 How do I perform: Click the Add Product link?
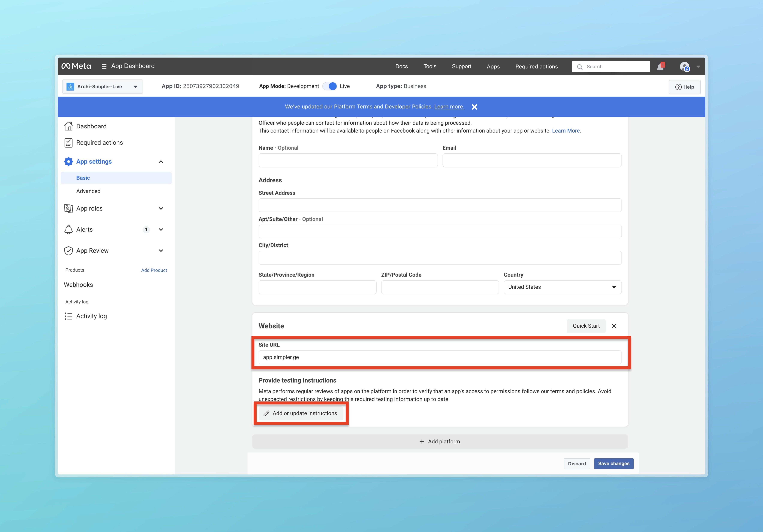tap(154, 270)
